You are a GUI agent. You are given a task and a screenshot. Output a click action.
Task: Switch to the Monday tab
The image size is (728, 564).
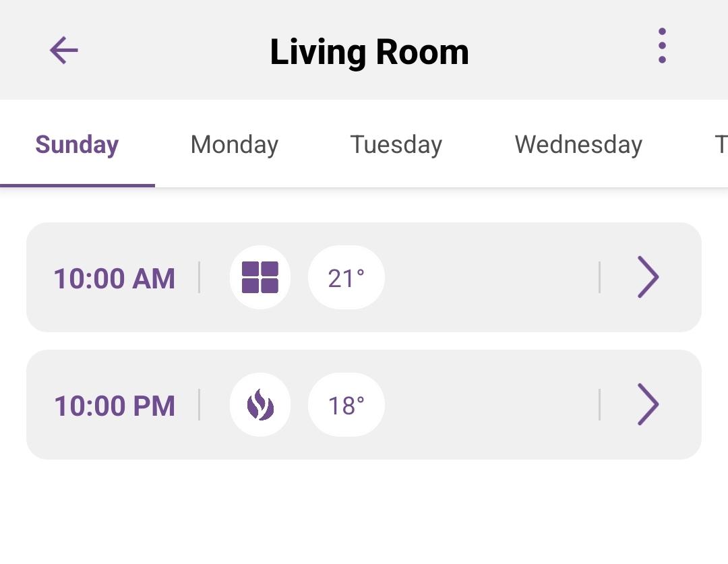coord(234,144)
